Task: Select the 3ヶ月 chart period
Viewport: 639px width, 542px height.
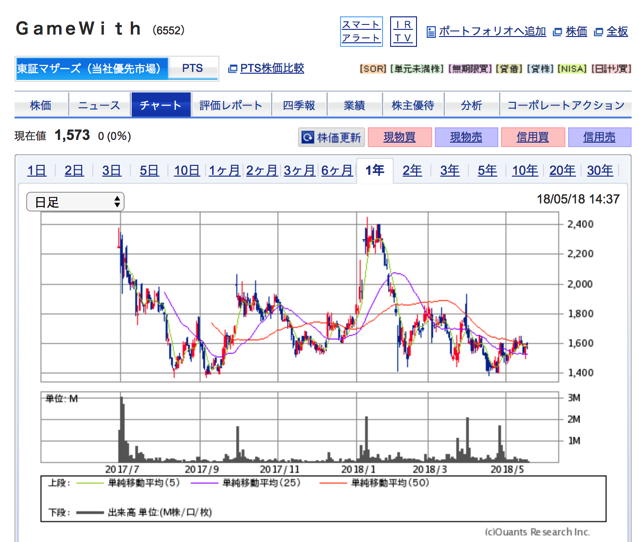Action: 299,170
